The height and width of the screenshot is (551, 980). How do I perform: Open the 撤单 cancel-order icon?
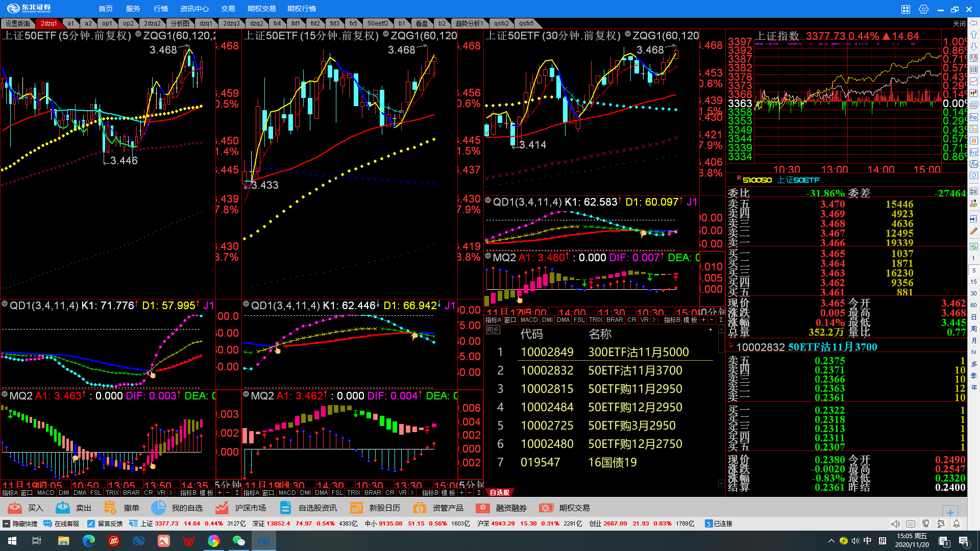tap(110, 508)
